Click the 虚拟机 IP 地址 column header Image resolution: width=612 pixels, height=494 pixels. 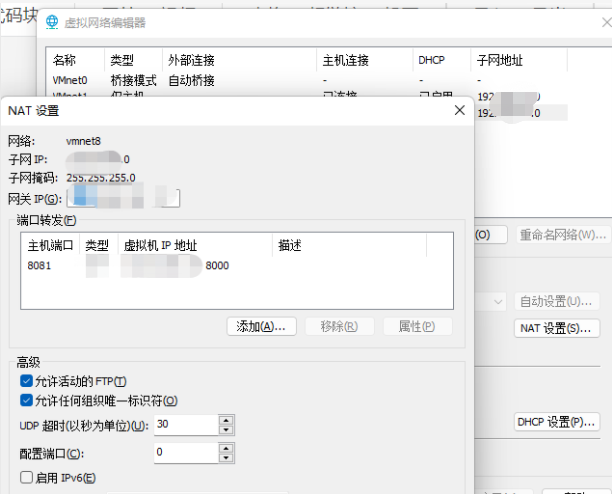(195, 245)
